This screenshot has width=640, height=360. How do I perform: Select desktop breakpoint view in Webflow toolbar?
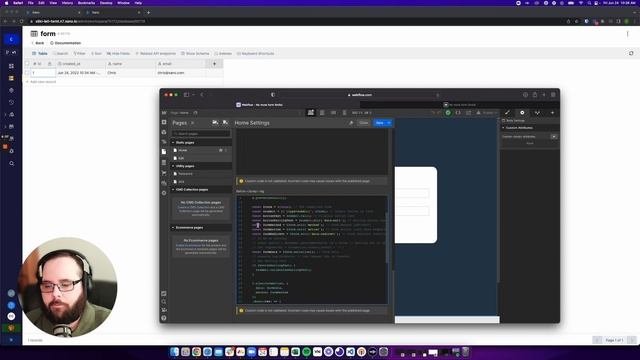click(x=311, y=113)
